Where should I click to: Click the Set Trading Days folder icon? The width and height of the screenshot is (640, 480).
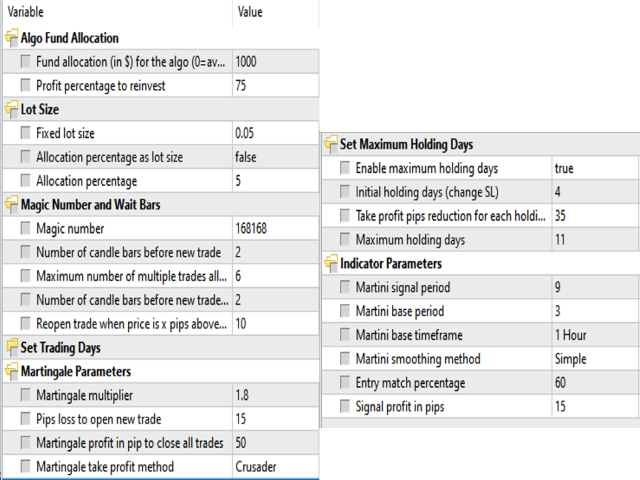point(11,347)
